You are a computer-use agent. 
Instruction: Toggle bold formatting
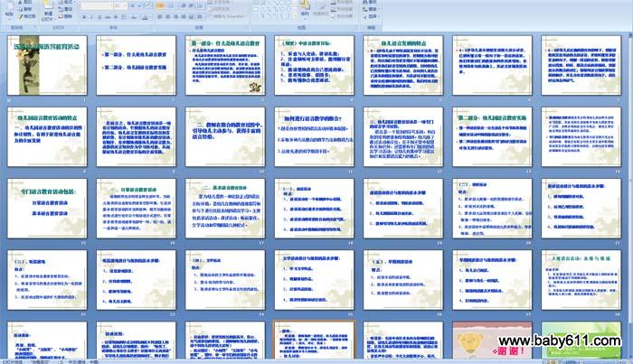(x=84, y=17)
